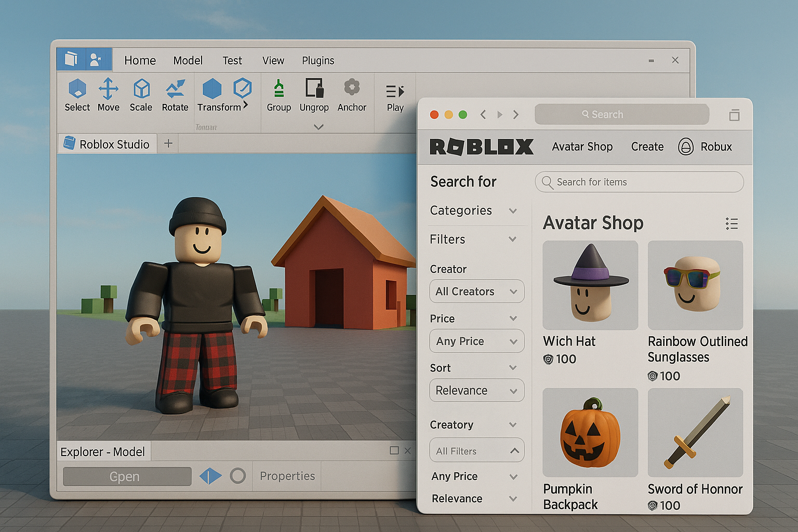Open the Create nav link
Viewport: 798px width, 532px height.
pos(647,147)
